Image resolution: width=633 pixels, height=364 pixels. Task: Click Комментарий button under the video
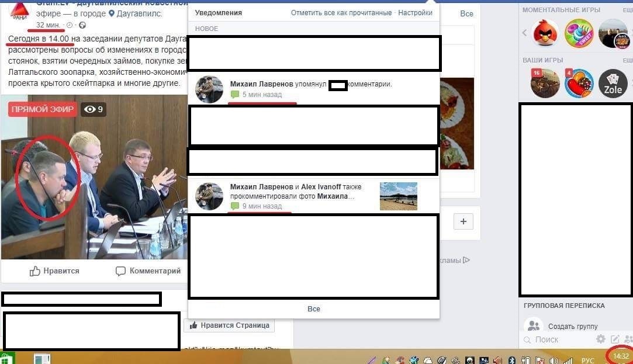(x=148, y=271)
